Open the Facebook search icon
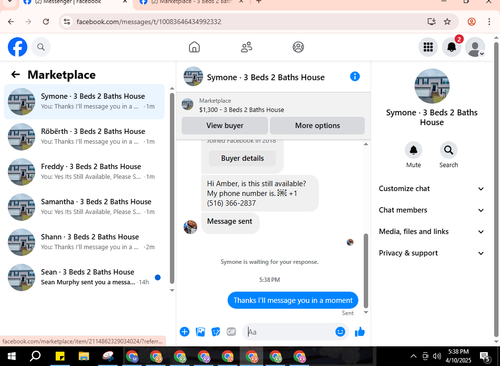The width and height of the screenshot is (500, 366). pyautogui.click(x=41, y=47)
